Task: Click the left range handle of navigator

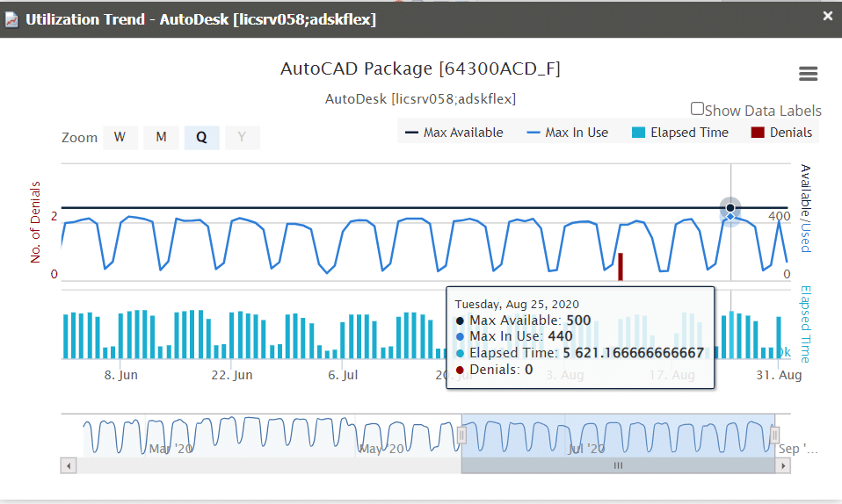Action: (461, 435)
